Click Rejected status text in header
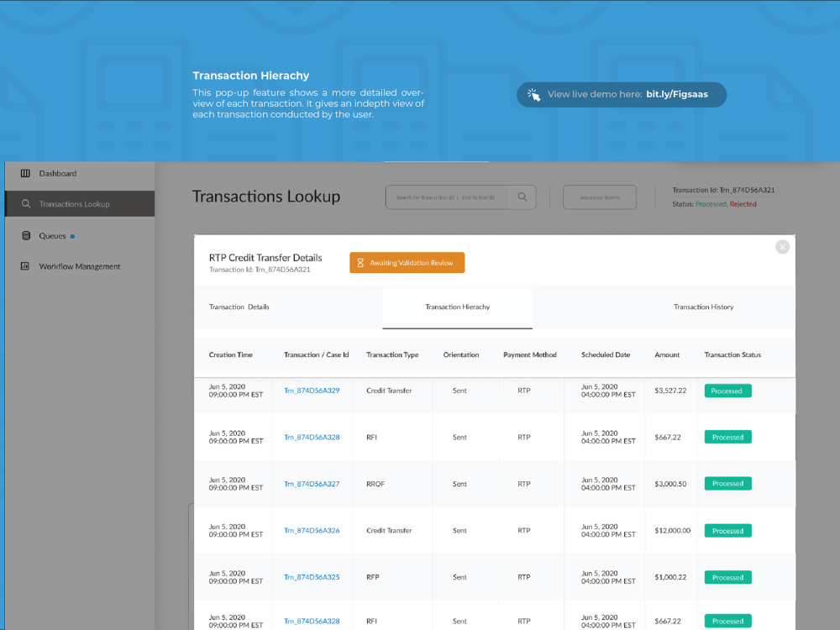Screen dimensions: 840x630 (743, 203)
